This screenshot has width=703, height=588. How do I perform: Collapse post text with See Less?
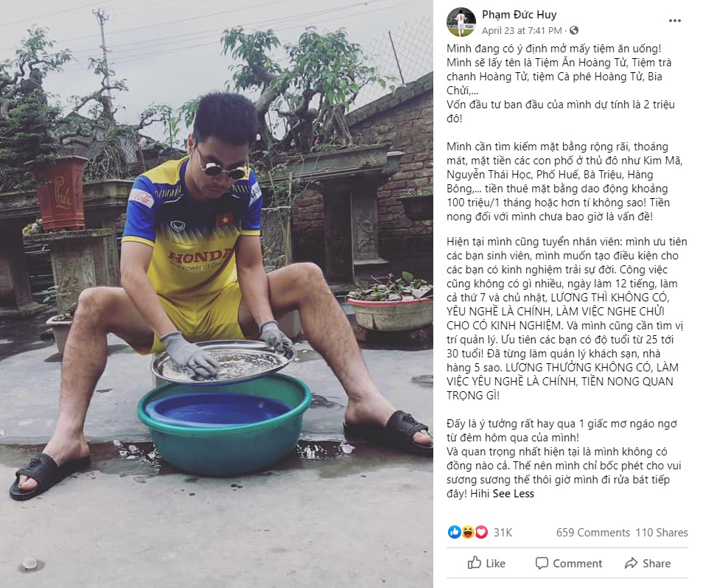[514, 494]
